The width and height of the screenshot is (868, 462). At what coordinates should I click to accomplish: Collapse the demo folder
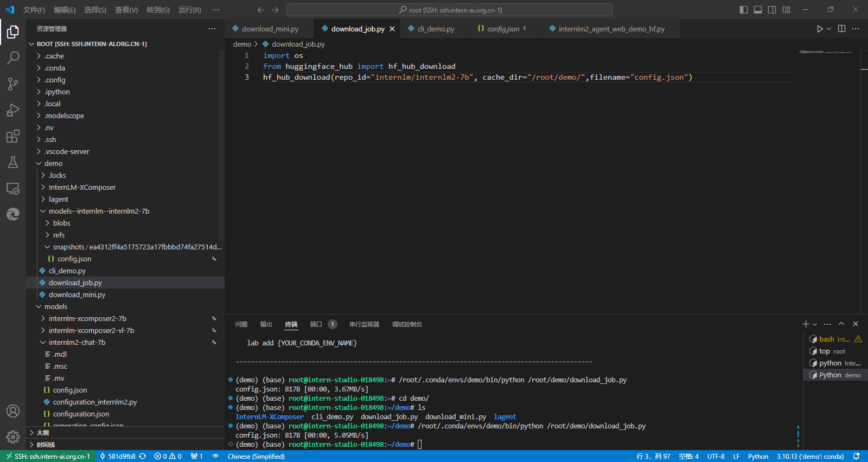click(53, 163)
